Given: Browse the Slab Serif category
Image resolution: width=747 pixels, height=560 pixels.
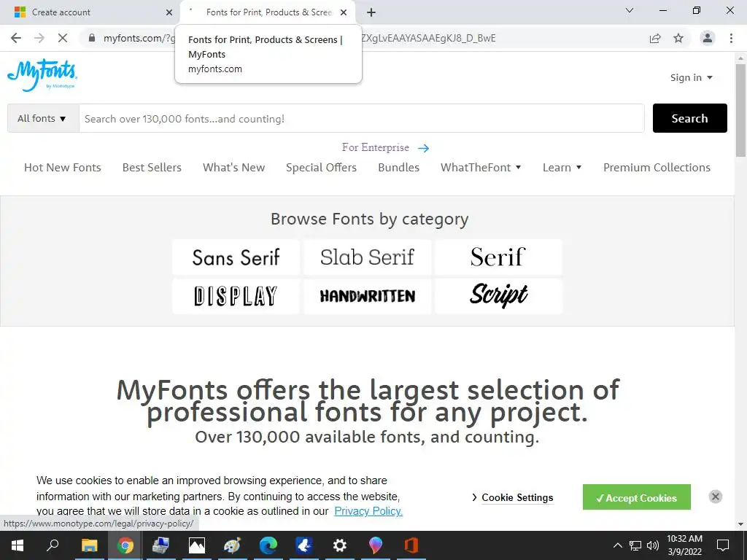Looking at the screenshot, I should [x=368, y=257].
